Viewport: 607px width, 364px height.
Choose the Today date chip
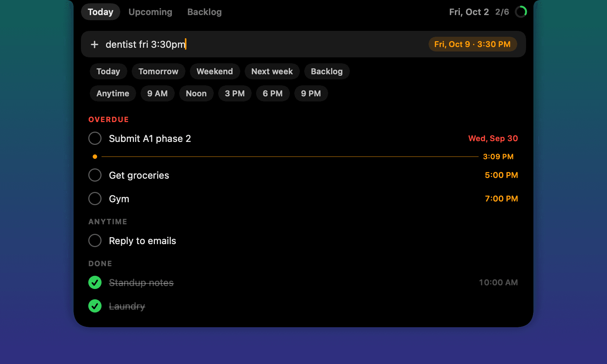click(x=108, y=71)
